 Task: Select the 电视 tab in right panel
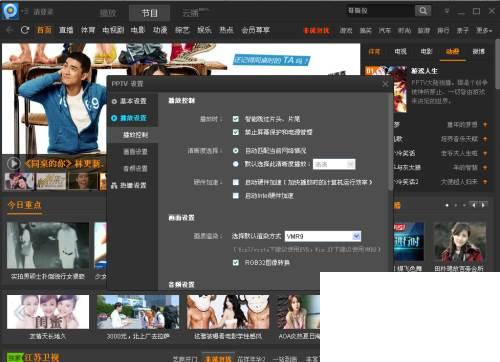point(400,52)
